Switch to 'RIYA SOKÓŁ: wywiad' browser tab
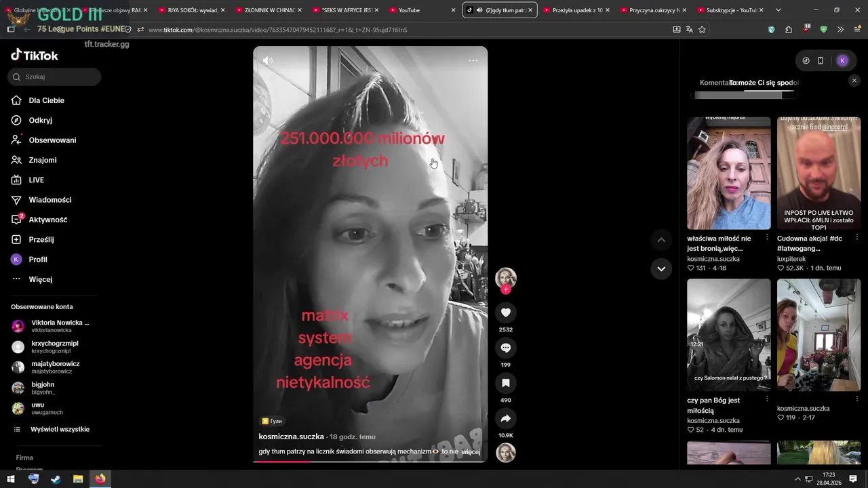868x488 pixels. click(192, 10)
